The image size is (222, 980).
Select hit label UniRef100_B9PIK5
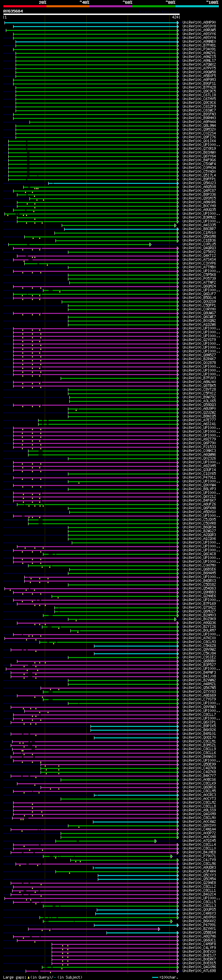point(199,726)
